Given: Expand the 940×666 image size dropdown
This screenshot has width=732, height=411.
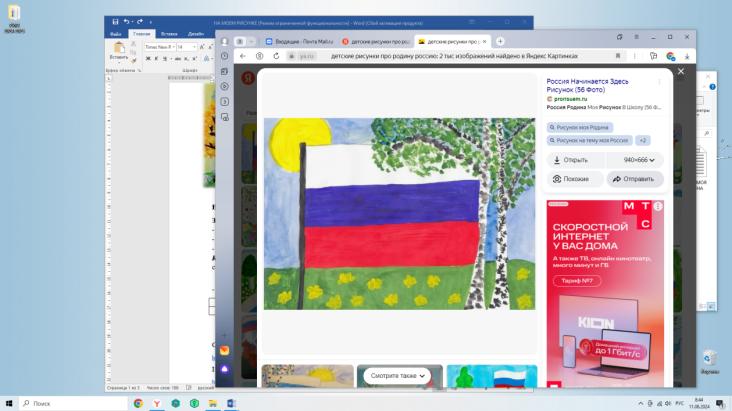Looking at the screenshot, I should point(638,160).
